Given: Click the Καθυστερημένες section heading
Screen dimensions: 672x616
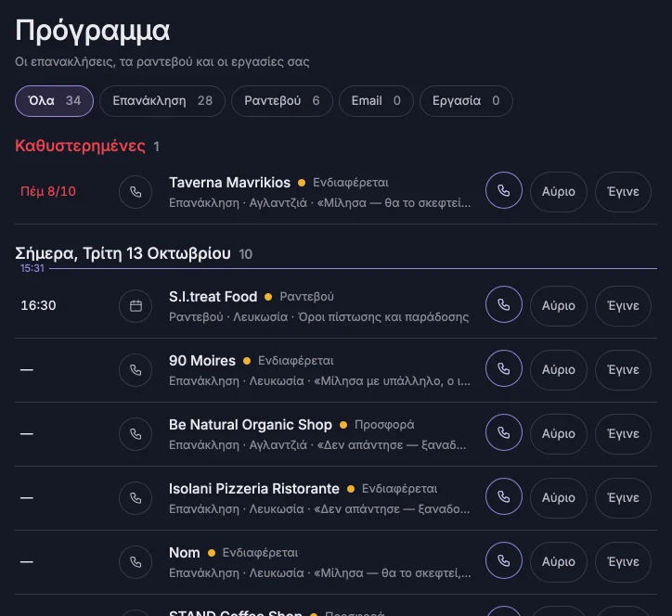Looking at the screenshot, I should click(80, 146).
